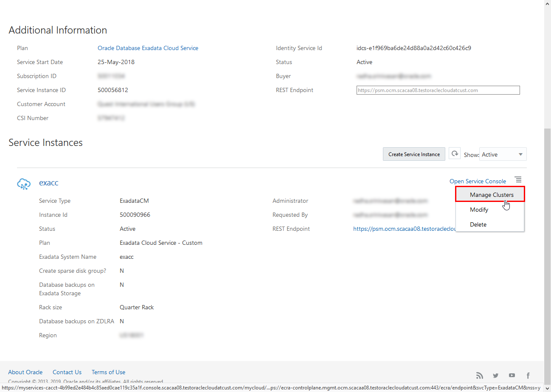Click the refresh service instances icon
551x392 pixels.
[x=455, y=154]
